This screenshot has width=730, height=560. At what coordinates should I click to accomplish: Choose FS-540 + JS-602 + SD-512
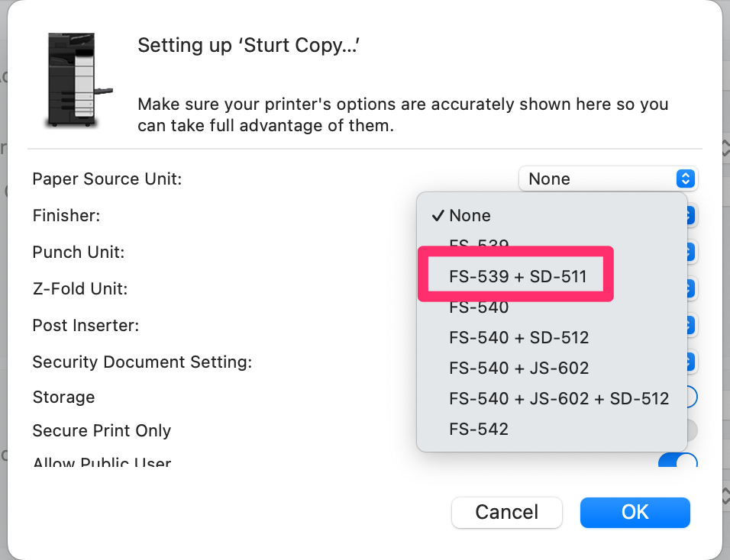[x=559, y=398]
